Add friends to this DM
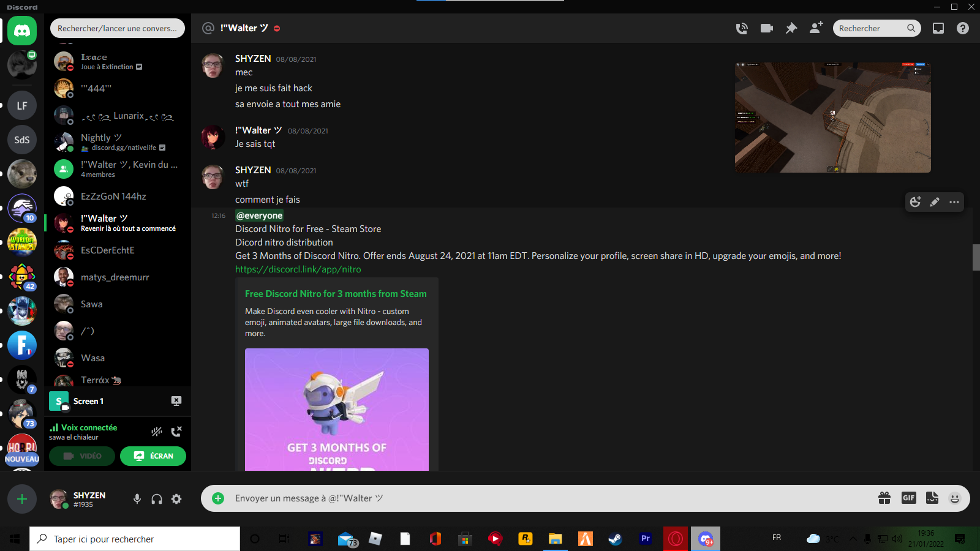The height and width of the screenshot is (551, 980). click(x=816, y=28)
